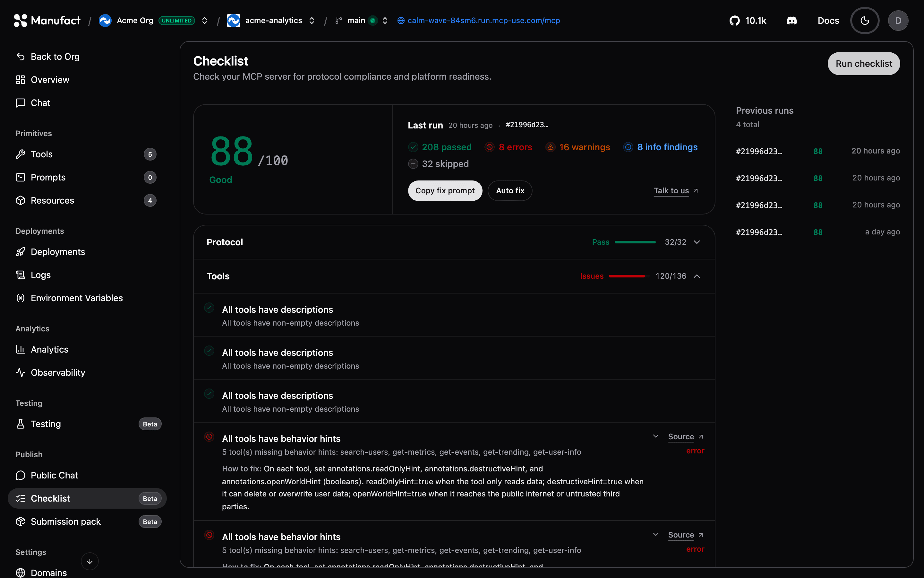Click the Resources cube icon
924x578 pixels.
click(x=21, y=201)
